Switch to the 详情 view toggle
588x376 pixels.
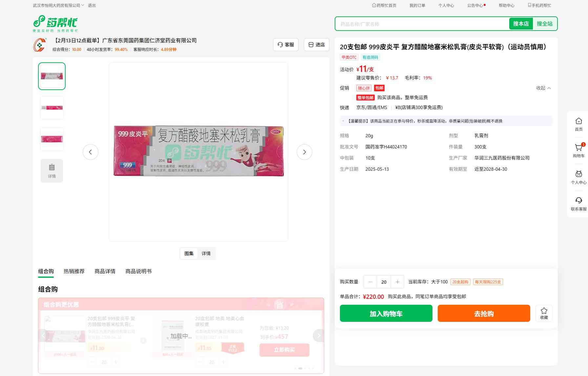206,254
